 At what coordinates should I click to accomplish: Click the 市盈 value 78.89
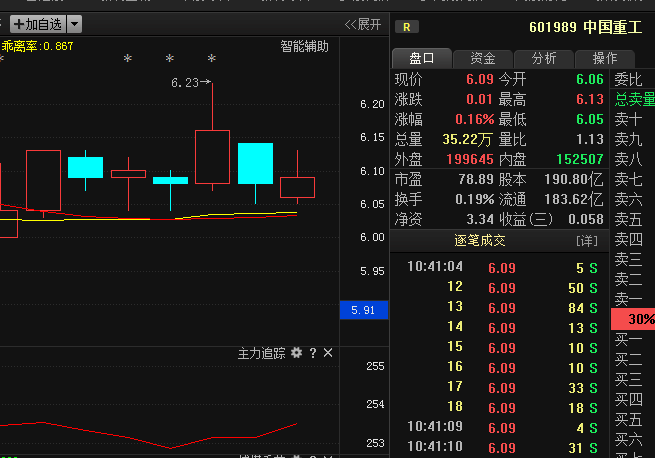[x=476, y=179]
